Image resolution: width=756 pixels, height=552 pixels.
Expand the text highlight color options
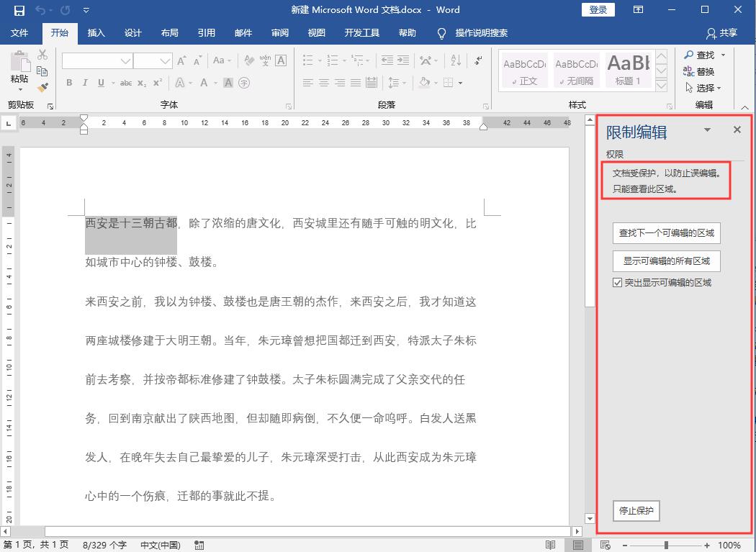click(190, 82)
